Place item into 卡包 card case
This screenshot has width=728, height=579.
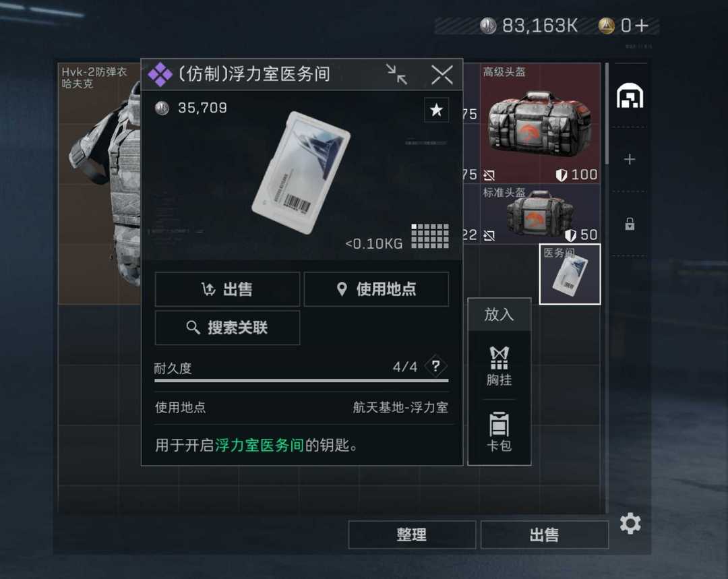pyautogui.click(x=499, y=431)
